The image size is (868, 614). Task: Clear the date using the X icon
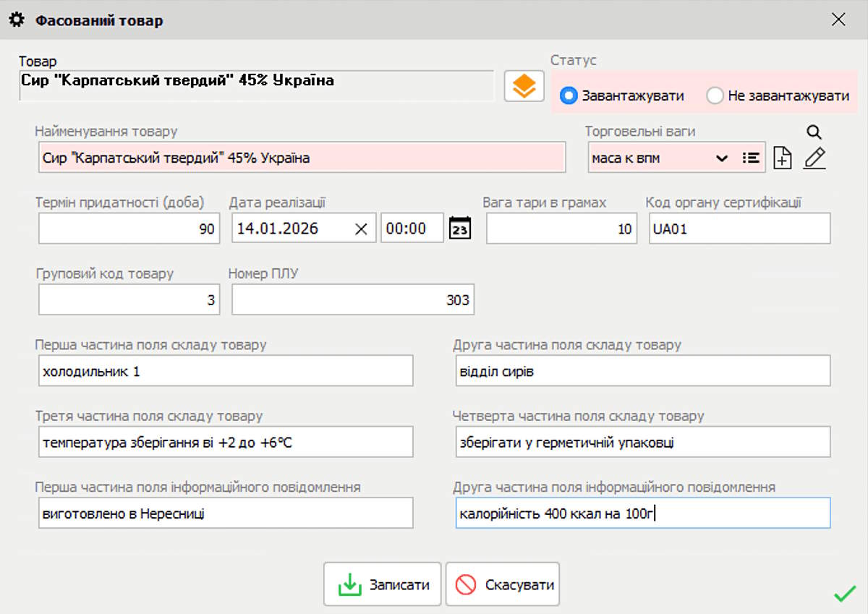click(360, 228)
